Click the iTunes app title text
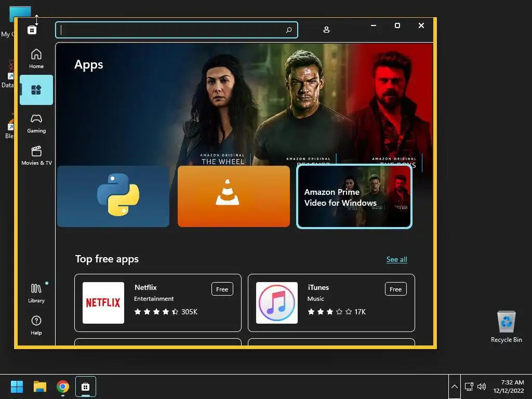 (318, 287)
